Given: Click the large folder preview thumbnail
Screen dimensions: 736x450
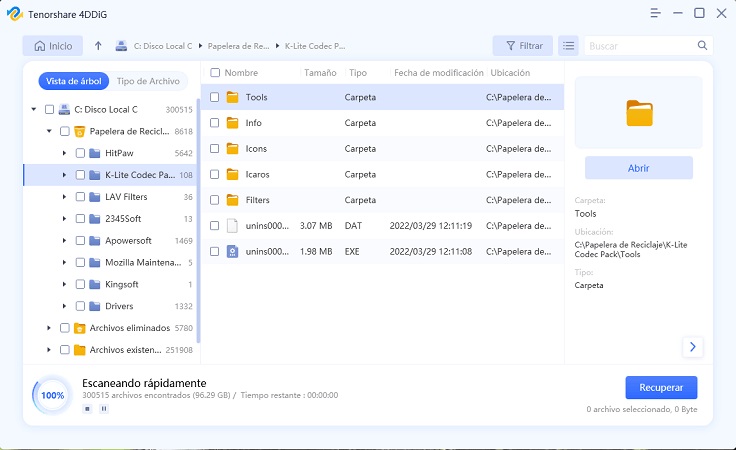Looking at the screenshot, I should (x=638, y=112).
